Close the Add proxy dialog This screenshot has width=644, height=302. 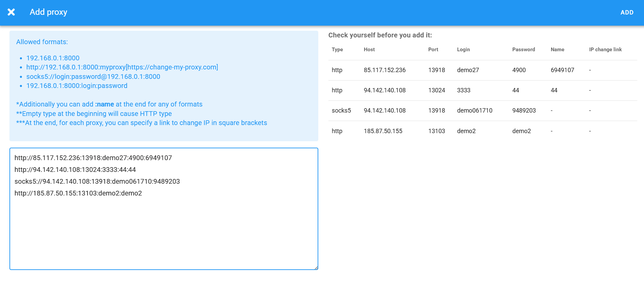[11, 12]
